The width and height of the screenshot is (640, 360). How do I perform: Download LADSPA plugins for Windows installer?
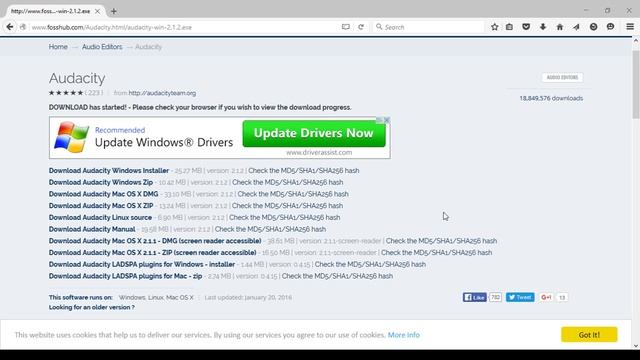pyautogui.click(x=142, y=264)
